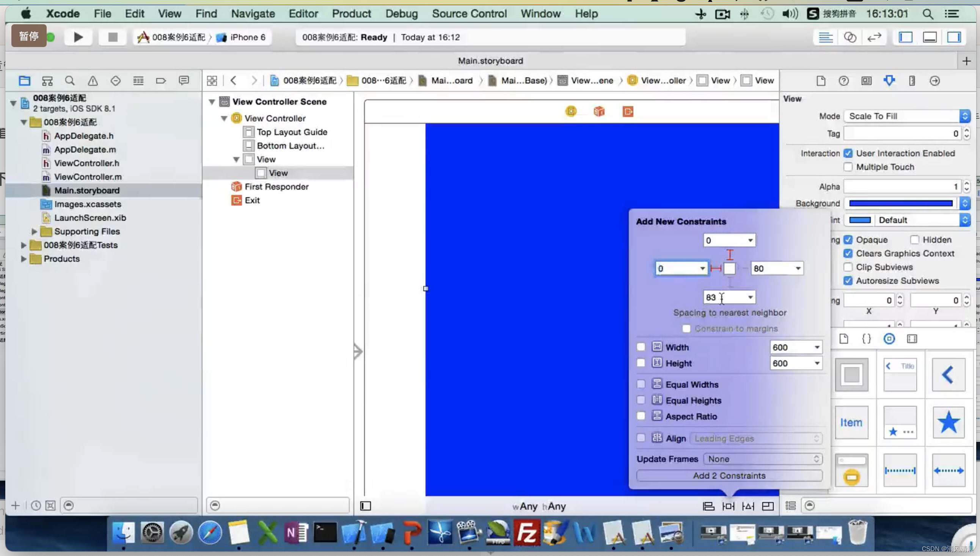
Task: Edit the bottom spacing value input field
Action: pyautogui.click(x=724, y=297)
